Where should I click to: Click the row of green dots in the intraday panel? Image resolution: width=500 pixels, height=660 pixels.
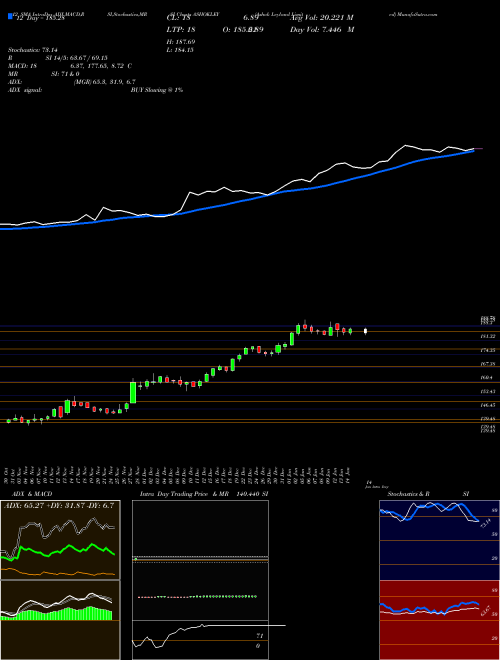pos(197,596)
